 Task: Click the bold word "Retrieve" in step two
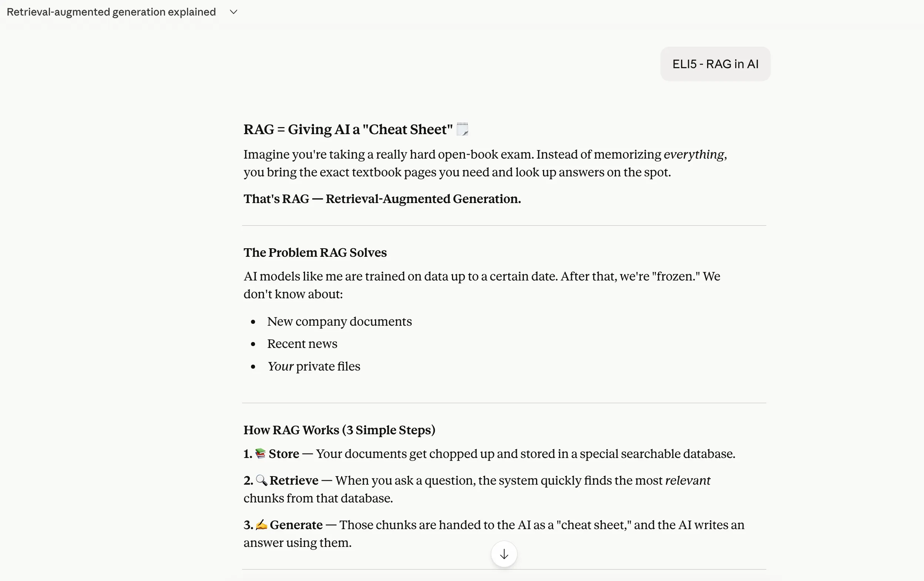click(x=294, y=480)
